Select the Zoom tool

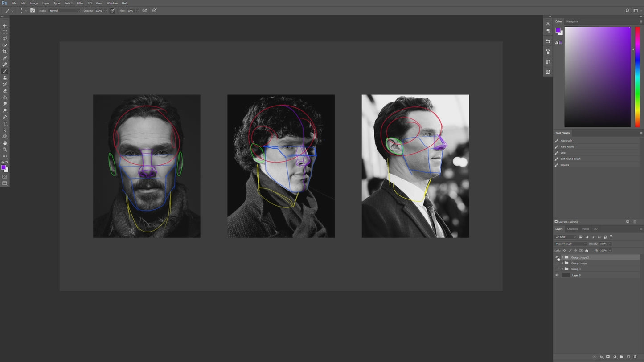coord(5,150)
